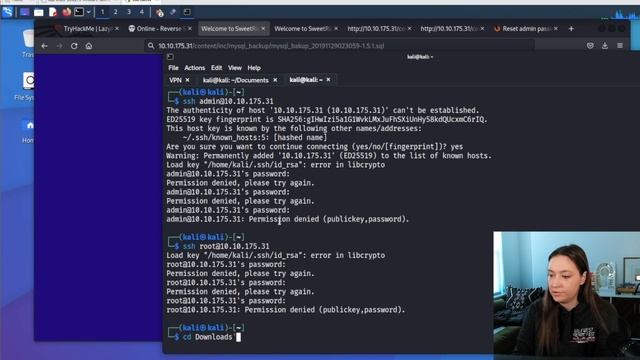Open the terminal View menu
The image size is (640, 360).
[x=235, y=68]
